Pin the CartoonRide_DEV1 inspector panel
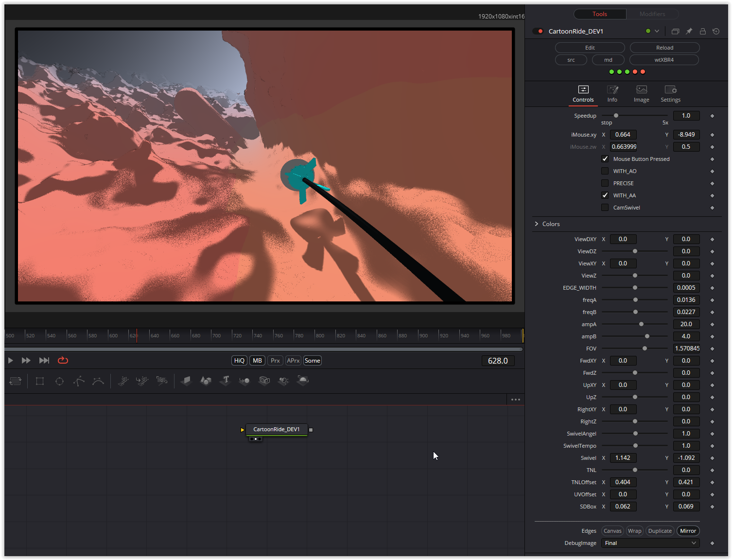Image resolution: width=732 pixels, height=560 pixels. click(689, 31)
